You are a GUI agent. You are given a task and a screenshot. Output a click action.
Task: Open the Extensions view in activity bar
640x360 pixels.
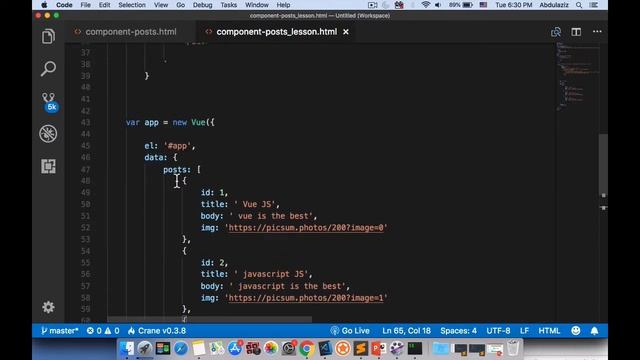tap(48, 166)
